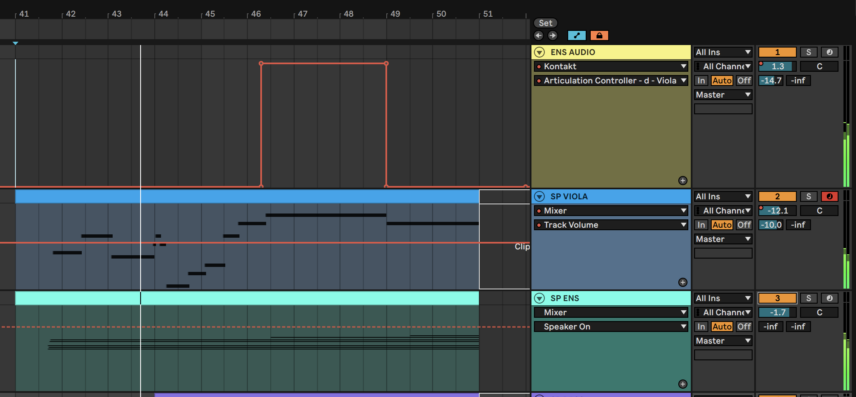Viewport: 856px width, 397px height.
Task: Select the SP ENS clip header bar
Action: pos(247,298)
